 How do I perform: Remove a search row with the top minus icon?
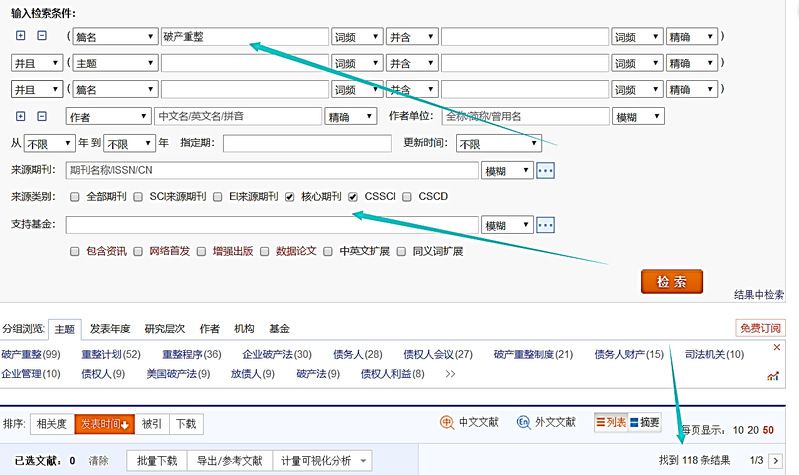pyautogui.click(x=42, y=36)
